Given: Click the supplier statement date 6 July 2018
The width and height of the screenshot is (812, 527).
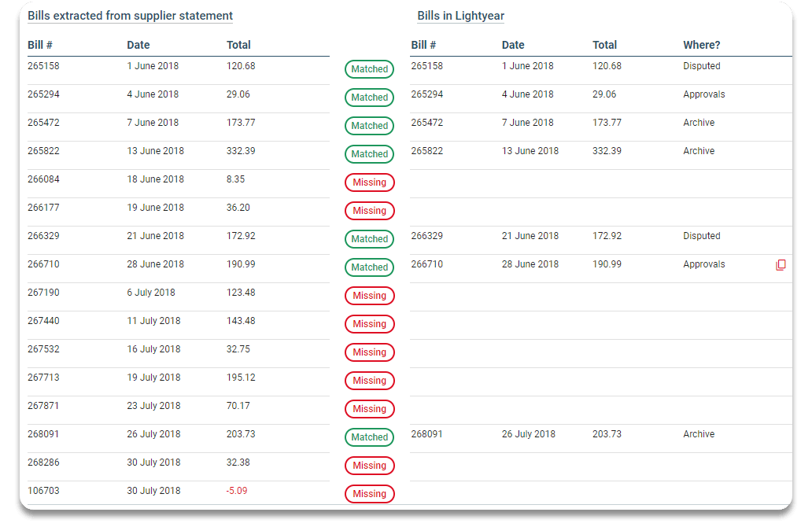Looking at the screenshot, I should pyautogui.click(x=151, y=293).
